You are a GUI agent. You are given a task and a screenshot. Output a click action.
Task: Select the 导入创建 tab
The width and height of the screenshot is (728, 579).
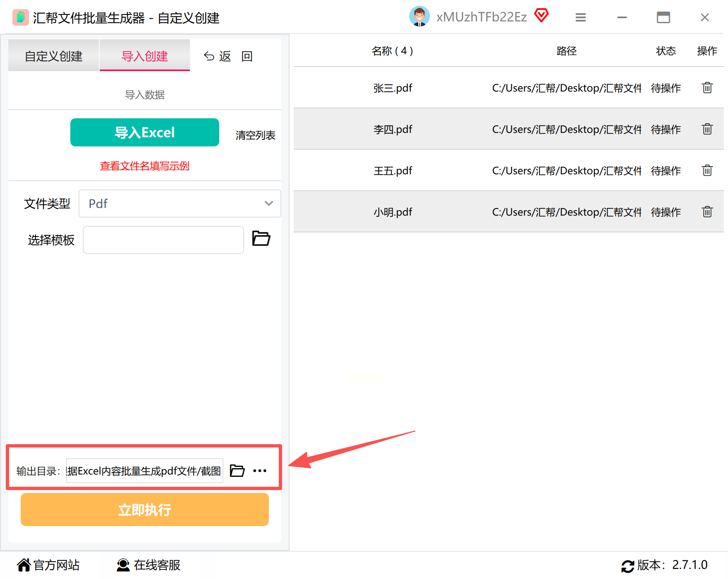[145, 56]
